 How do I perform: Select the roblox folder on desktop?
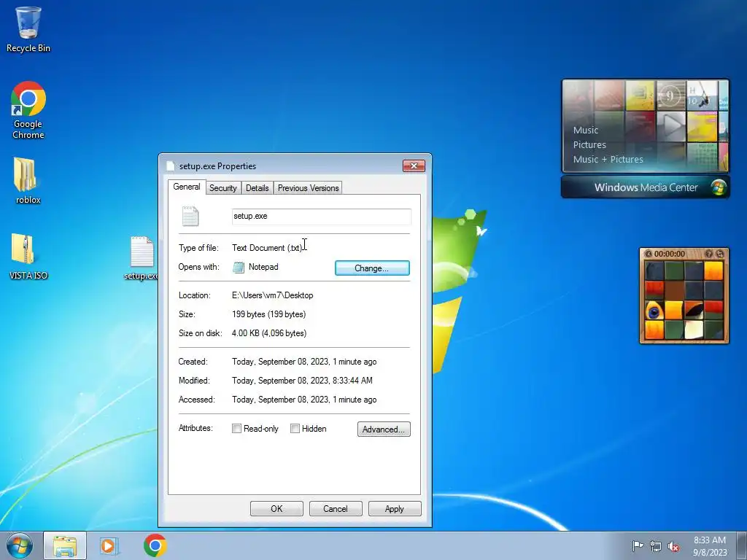[28, 181]
